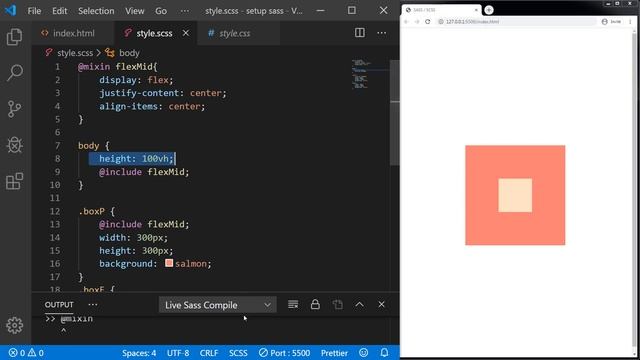Click the errors and warnings status indicator

(26, 353)
